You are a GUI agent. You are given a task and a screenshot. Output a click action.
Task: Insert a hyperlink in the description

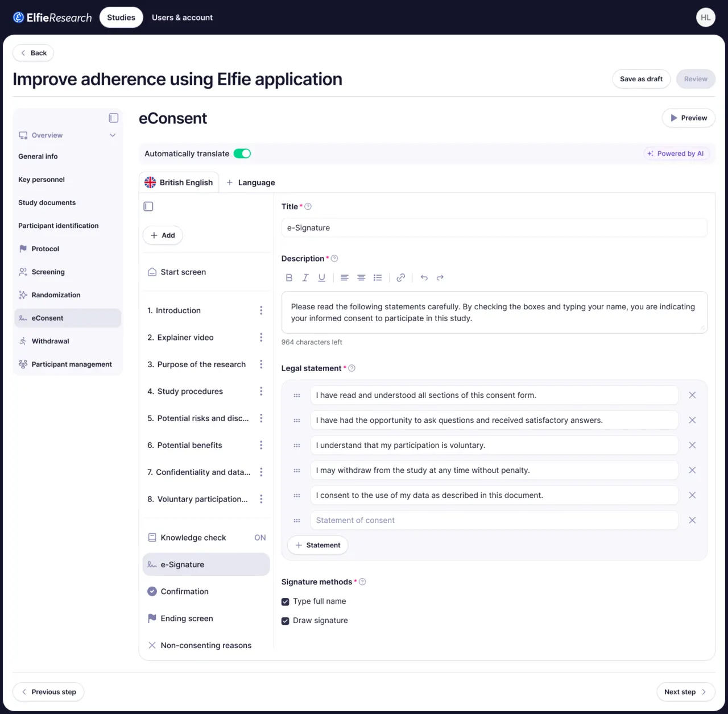point(401,278)
